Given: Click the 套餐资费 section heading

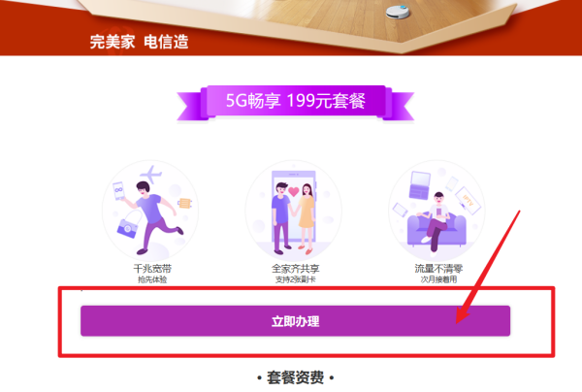Looking at the screenshot, I should [x=296, y=377].
